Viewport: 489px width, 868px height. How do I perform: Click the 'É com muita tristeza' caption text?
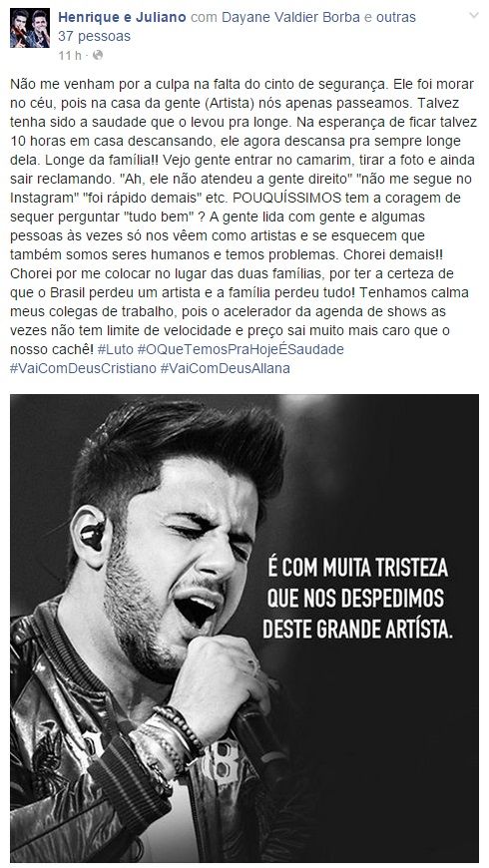pyautogui.click(x=357, y=598)
